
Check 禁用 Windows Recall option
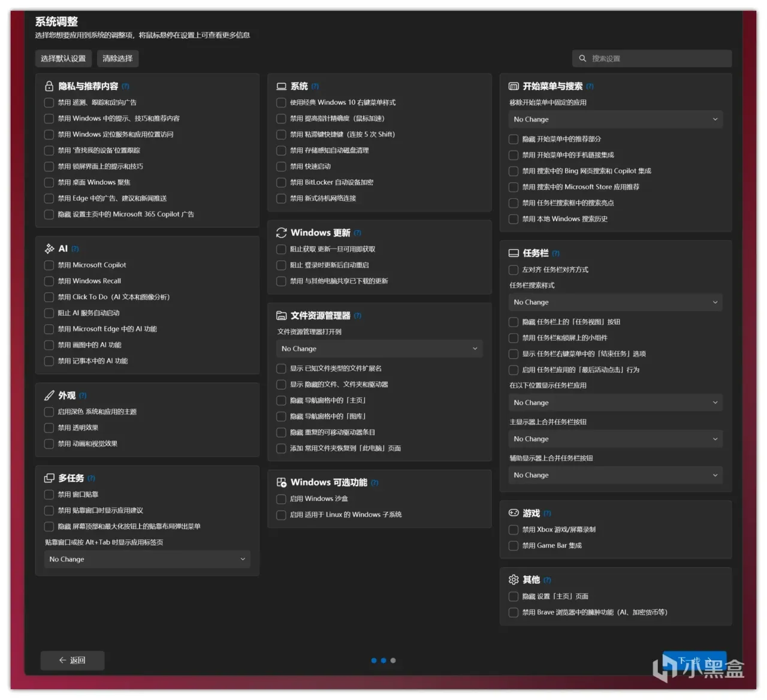click(49, 281)
